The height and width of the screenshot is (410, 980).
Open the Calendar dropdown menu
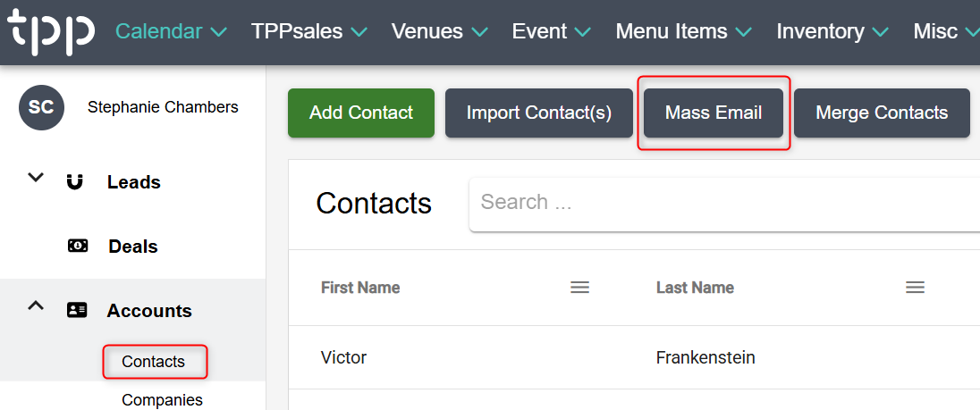click(x=171, y=32)
